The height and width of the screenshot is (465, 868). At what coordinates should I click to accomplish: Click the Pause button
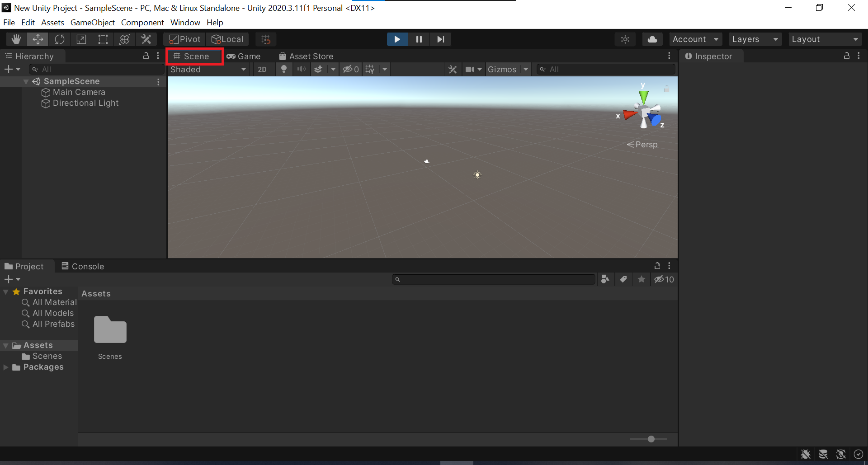click(x=419, y=39)
